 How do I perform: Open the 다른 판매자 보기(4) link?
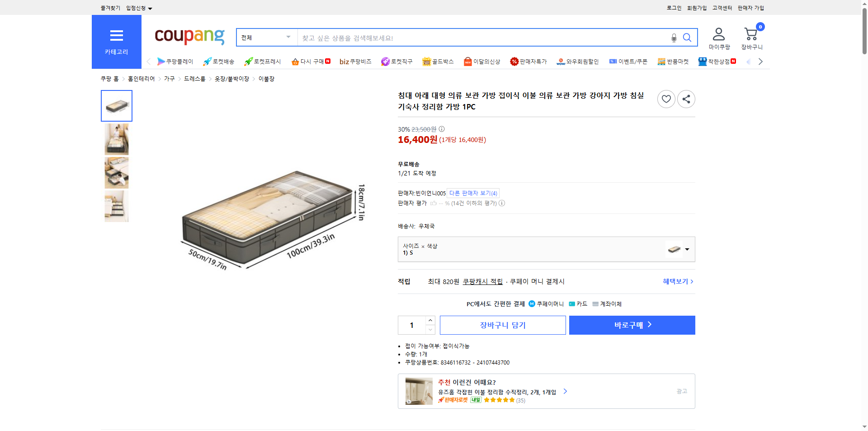pyautogui.click(x=473, y=193)
